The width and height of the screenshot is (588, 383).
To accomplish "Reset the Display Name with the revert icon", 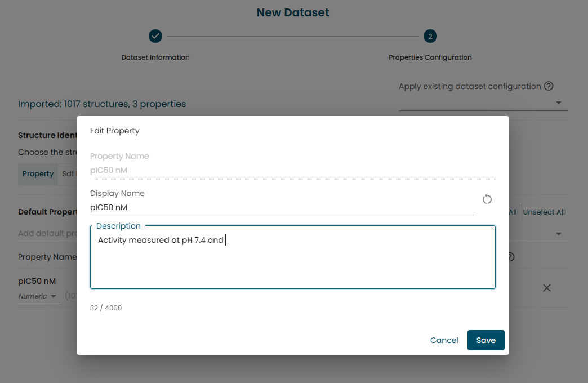I will click(487, 199).
